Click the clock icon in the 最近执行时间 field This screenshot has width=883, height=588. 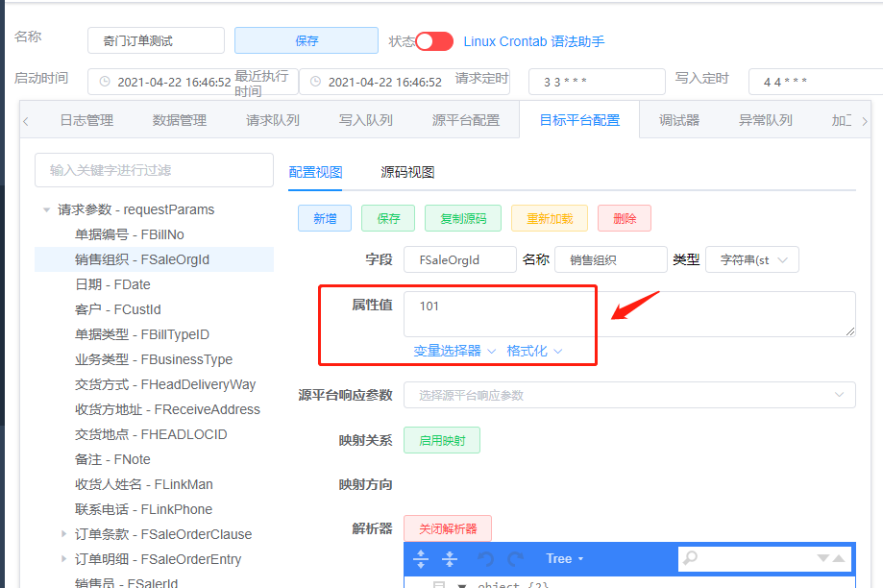(x=315, y=82)
